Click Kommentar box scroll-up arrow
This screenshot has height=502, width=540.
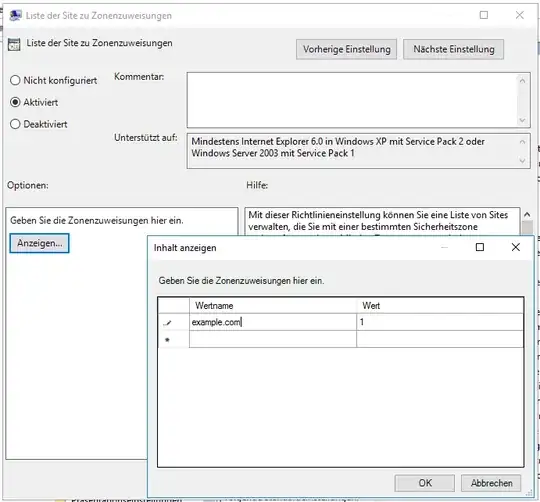click(522, 81)
